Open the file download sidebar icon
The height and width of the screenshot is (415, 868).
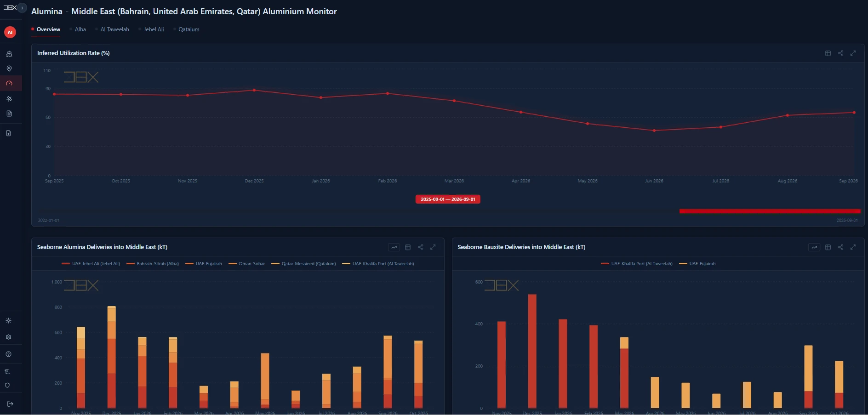coord(9,133)
